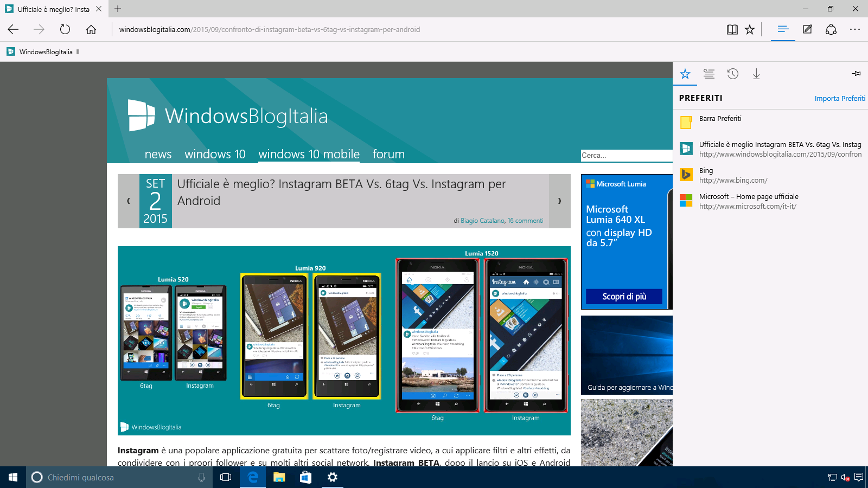Show the Favorites star tab in Hub

pyautogui.click(x=685, y=74)
